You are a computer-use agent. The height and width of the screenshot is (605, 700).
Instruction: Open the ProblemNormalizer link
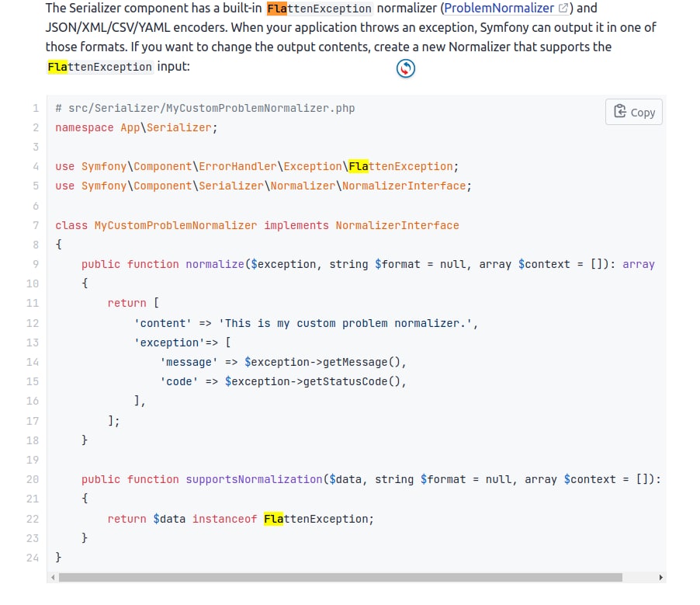[x=499, y=8]
